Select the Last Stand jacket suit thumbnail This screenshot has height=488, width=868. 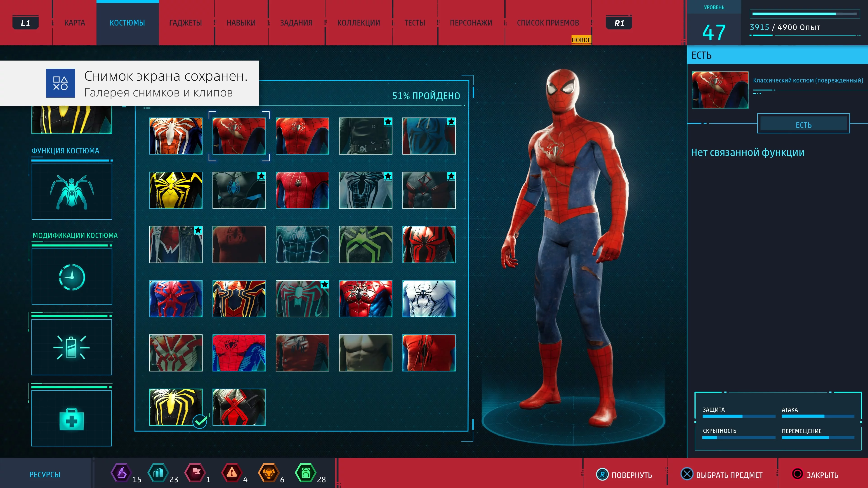[x=302, y=353]
